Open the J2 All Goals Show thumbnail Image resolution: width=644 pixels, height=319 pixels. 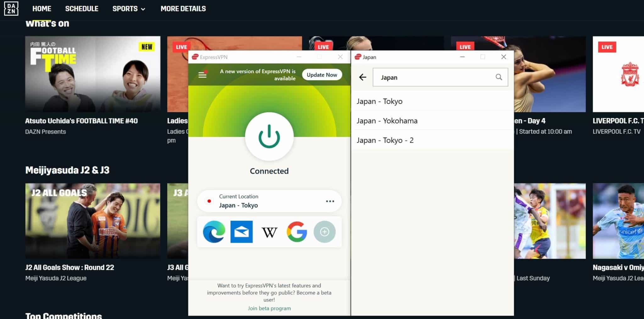coord(93,221)
